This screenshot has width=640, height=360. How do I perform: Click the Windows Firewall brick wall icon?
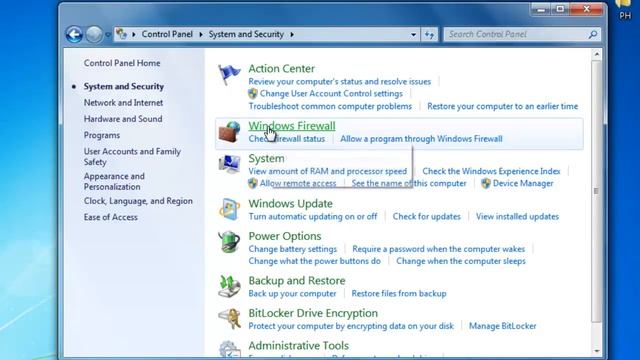point(229,131)
